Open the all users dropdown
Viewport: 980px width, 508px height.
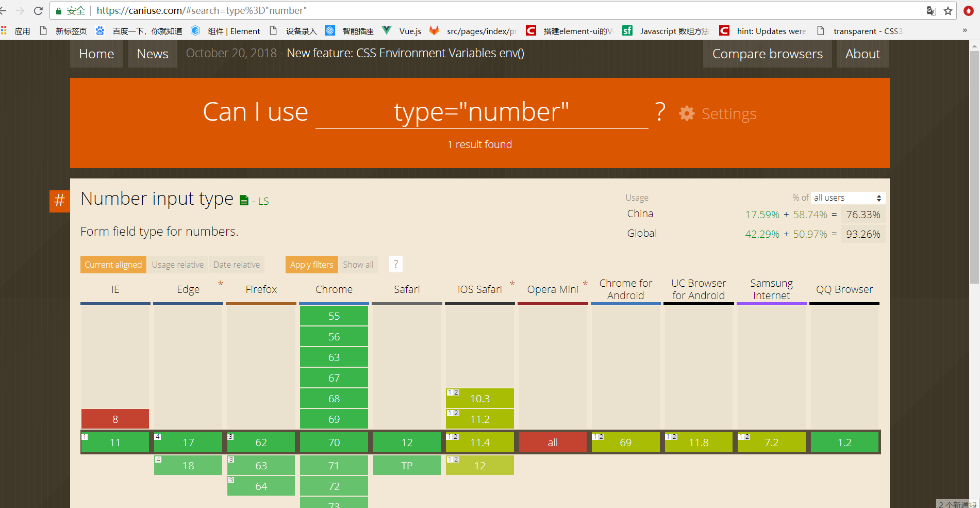pos(848,198)
